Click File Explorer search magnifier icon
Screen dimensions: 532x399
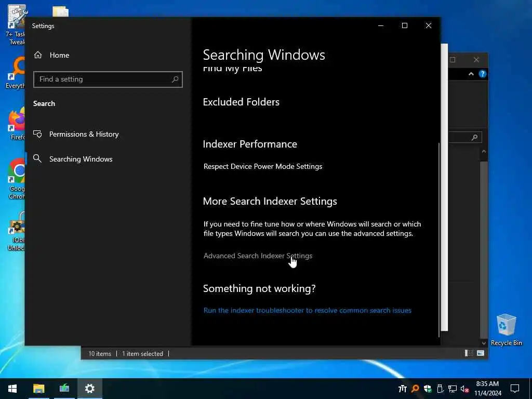click(474, 137)
